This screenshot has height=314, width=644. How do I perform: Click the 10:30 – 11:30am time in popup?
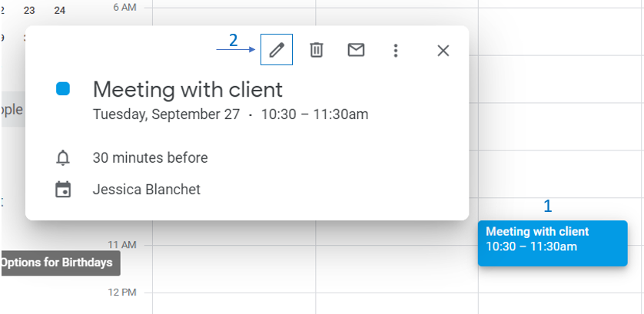click(314, 115)
